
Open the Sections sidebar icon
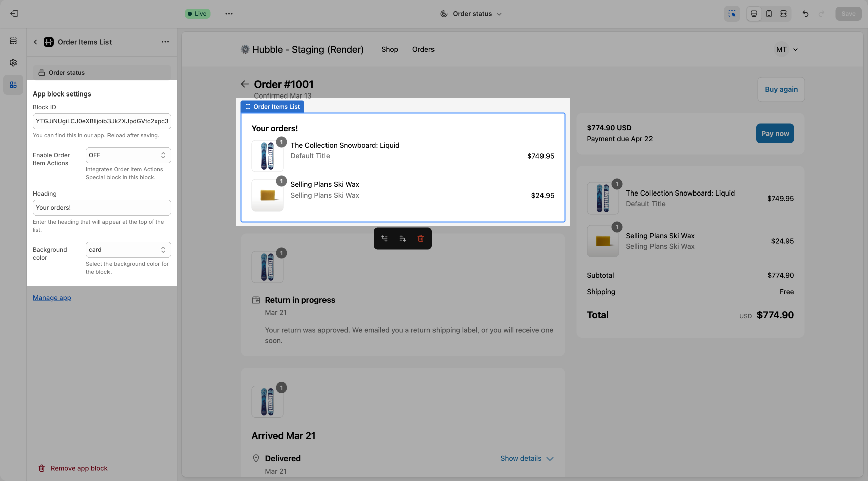point(13,41)
